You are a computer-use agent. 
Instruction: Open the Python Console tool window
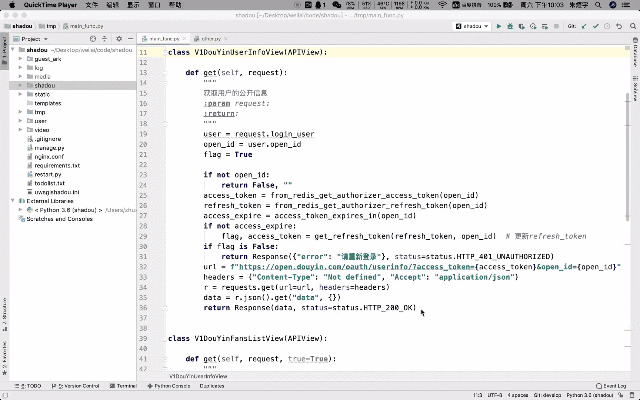tap(169, 386)
